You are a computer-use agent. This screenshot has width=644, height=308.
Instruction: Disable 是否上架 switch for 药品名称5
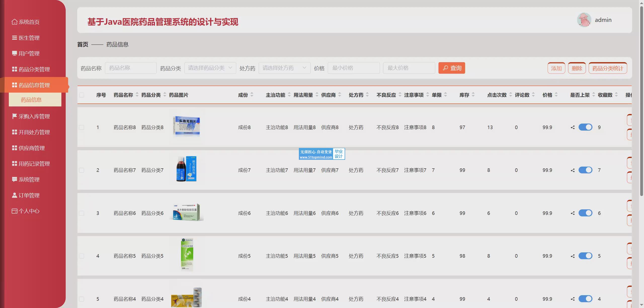pyautogui.click(x=585, y=256)
